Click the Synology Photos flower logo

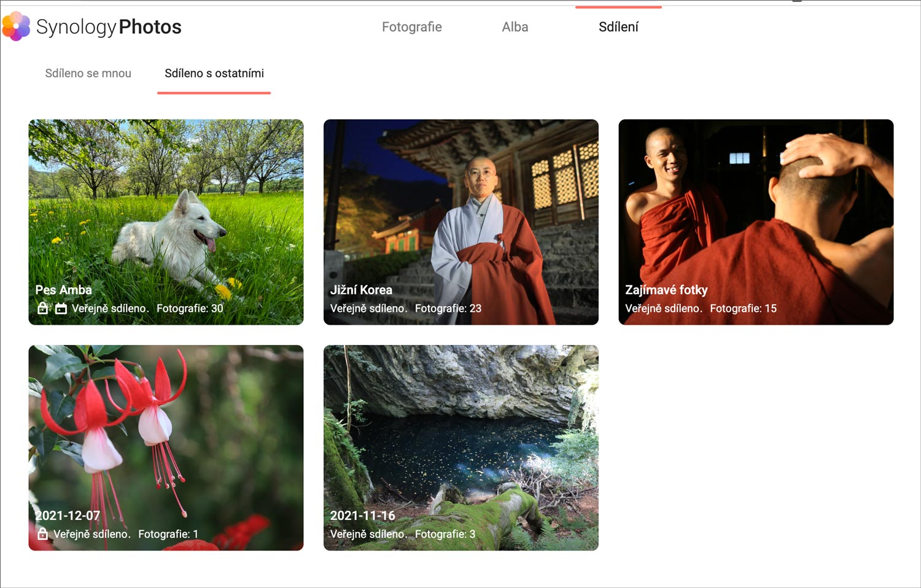pyautogui.click(x=16, y=26)
